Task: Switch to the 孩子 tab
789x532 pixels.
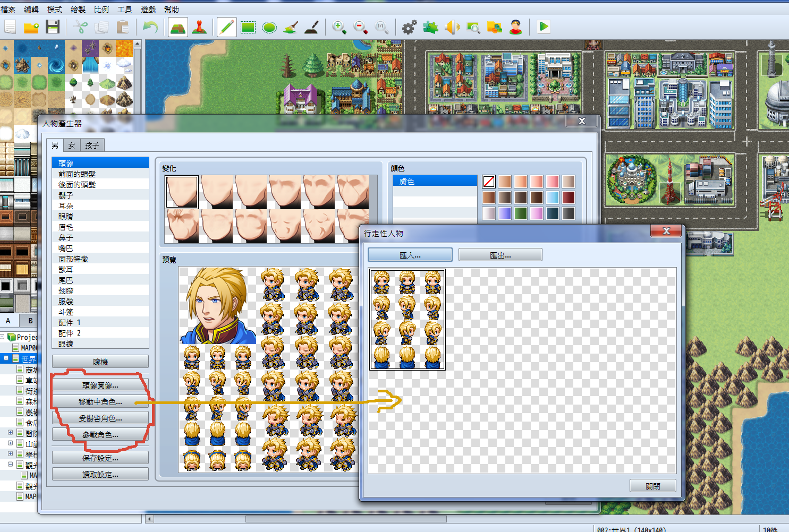Action: click(x=92, y=145)
